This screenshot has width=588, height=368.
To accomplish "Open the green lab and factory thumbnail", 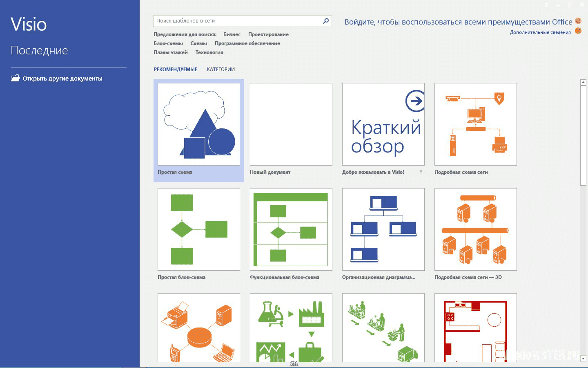I will [291, 328].
